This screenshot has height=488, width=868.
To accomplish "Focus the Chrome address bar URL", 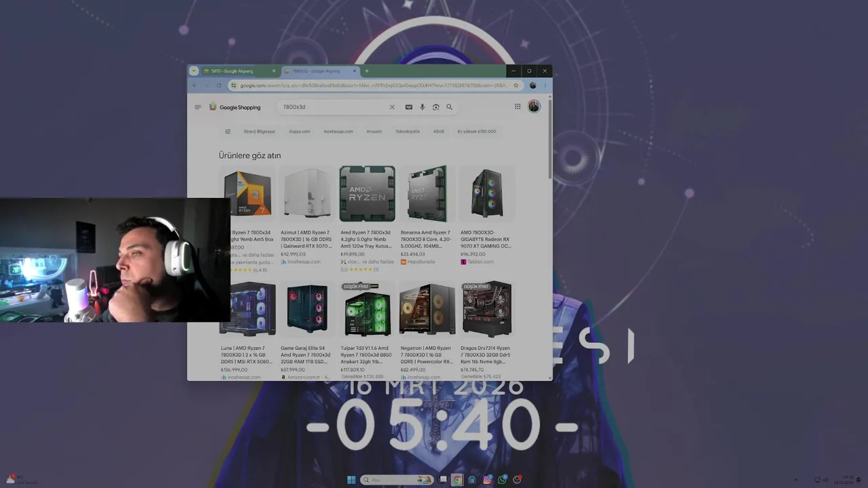I will pos(373,85).
